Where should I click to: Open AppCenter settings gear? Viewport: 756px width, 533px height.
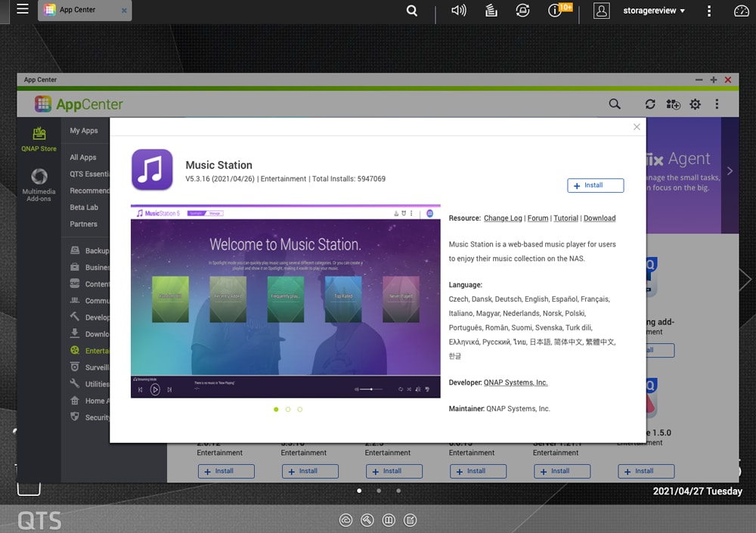point(695,104)
